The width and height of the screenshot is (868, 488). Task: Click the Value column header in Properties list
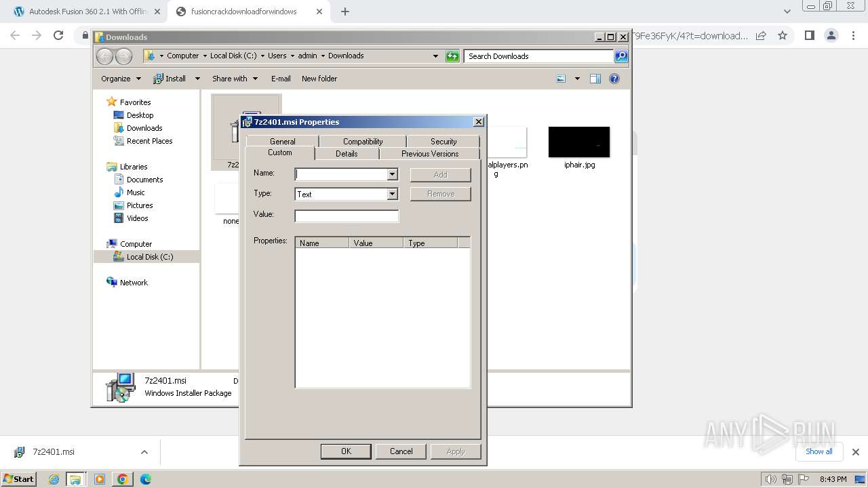click(376, 243)
